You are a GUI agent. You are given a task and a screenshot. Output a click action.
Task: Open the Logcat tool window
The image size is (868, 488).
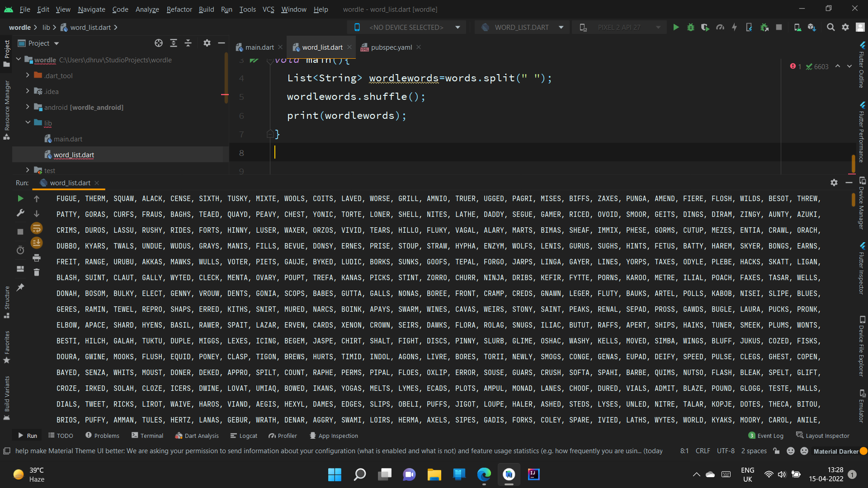(x=244, y=436)
